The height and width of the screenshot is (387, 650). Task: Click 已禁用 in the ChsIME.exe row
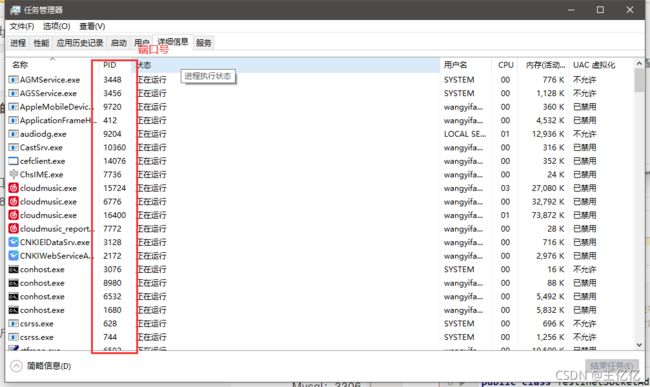[585, 174]
